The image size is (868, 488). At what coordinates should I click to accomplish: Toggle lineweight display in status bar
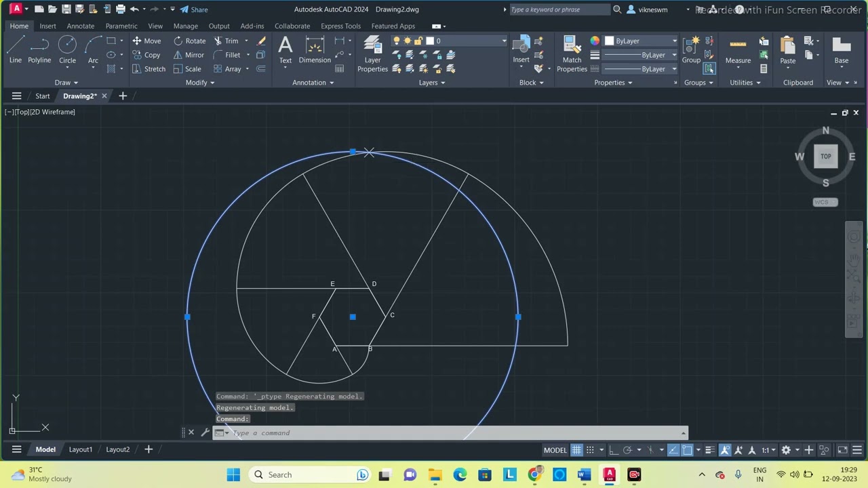(x=709, y=450)
